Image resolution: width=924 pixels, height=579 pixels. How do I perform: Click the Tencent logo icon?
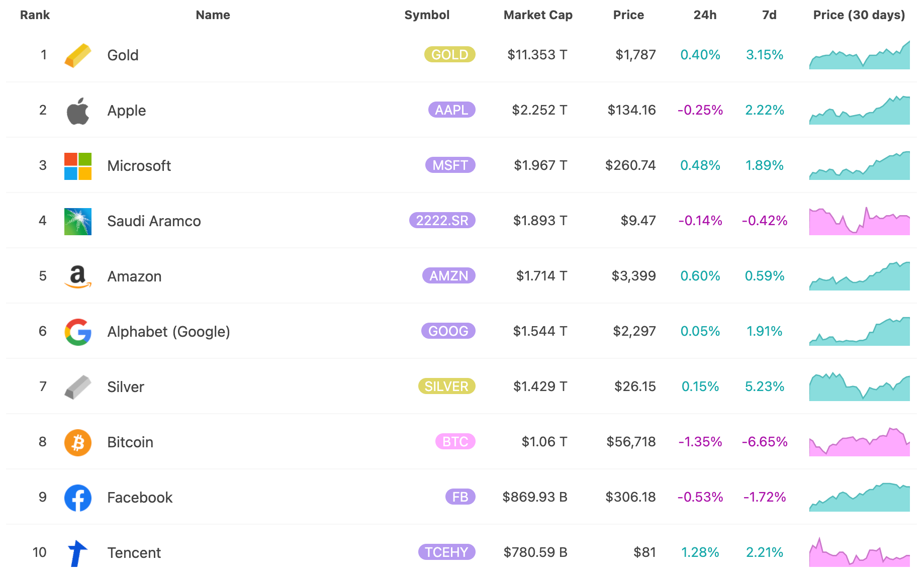click(x=77, y=553)
